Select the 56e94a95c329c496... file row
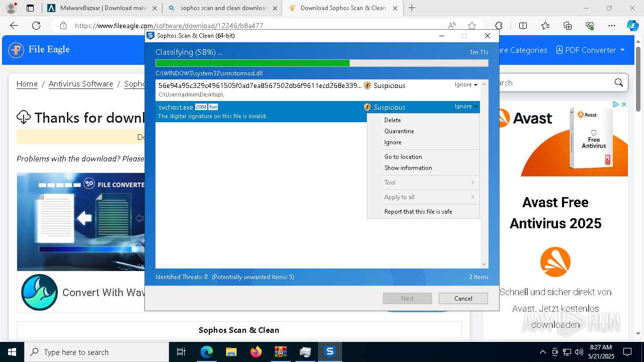The image size is (644, 362). (x=317, y=90)
